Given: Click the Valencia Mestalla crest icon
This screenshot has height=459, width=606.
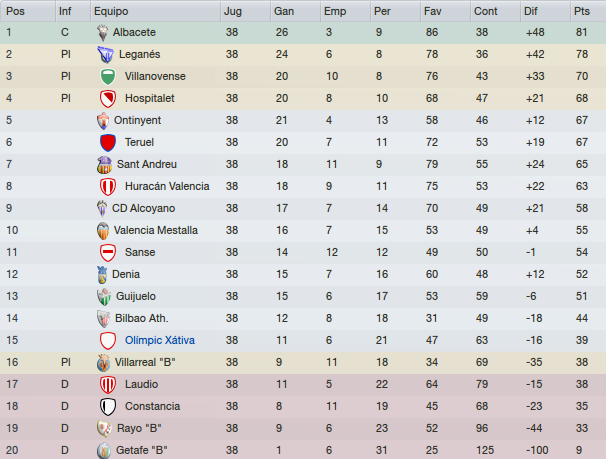Looking at the screenshot, I should tap(103, 231).
